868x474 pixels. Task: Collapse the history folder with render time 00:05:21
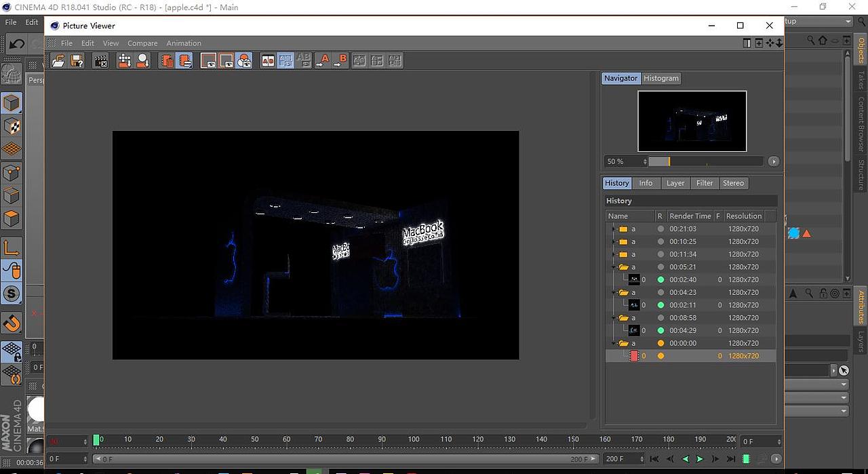(x=613, y=266)
